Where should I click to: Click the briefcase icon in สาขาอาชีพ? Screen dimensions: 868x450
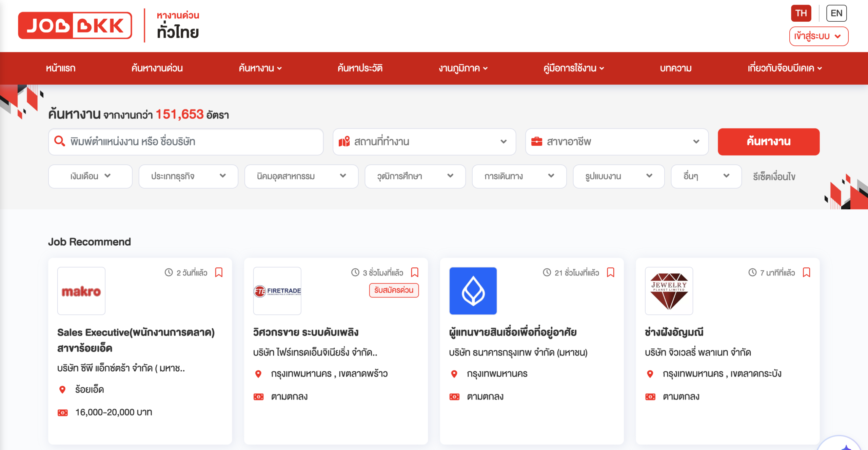pyautogui.click(x=537, y=141)
